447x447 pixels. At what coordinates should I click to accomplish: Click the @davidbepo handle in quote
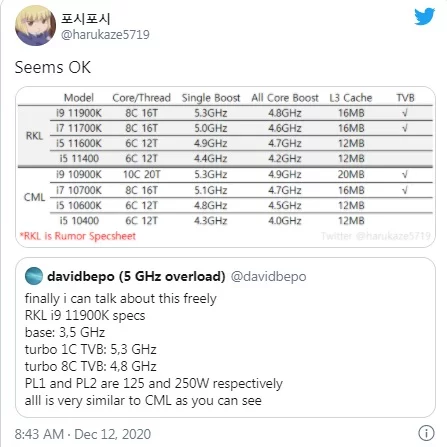[268, 277]
